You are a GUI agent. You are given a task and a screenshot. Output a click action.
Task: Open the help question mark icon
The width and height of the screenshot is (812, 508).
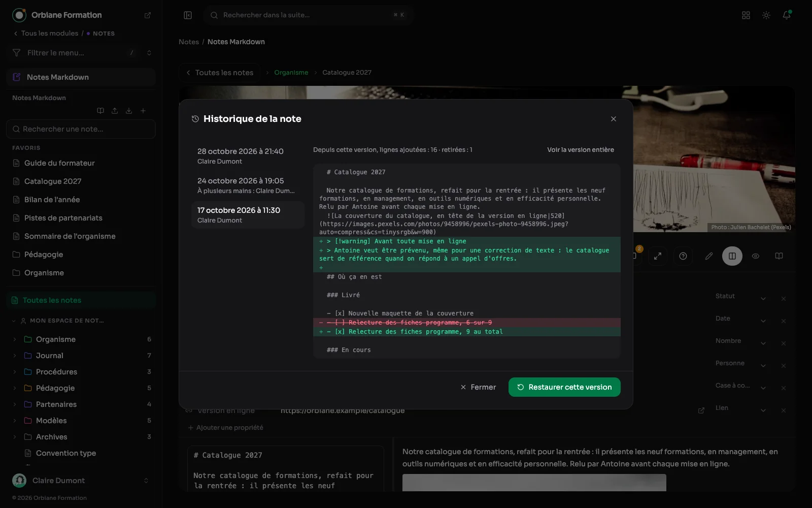683,256
